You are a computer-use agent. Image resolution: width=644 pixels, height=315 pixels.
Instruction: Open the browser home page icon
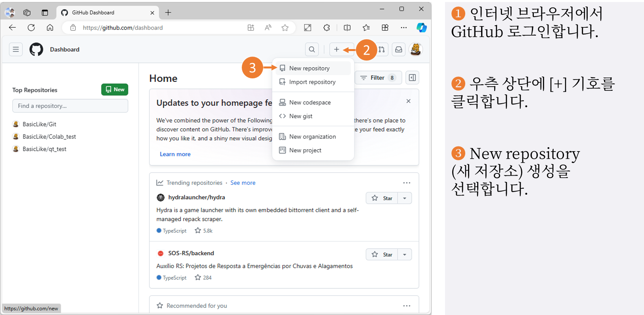point(50,28)
